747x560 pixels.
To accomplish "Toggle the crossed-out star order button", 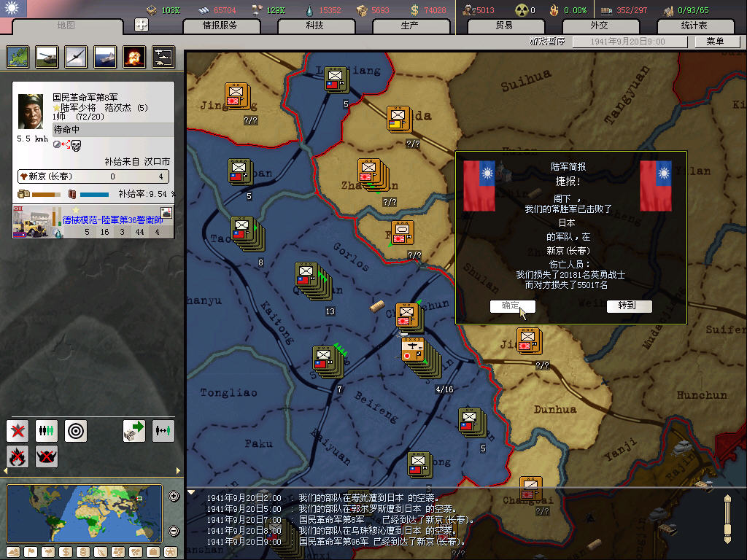I will (x=18, y=430).
